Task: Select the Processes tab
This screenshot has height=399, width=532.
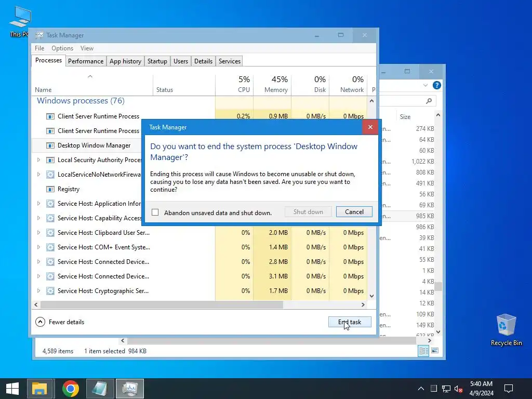Action: pyautogui.click(x=48, y=60)
